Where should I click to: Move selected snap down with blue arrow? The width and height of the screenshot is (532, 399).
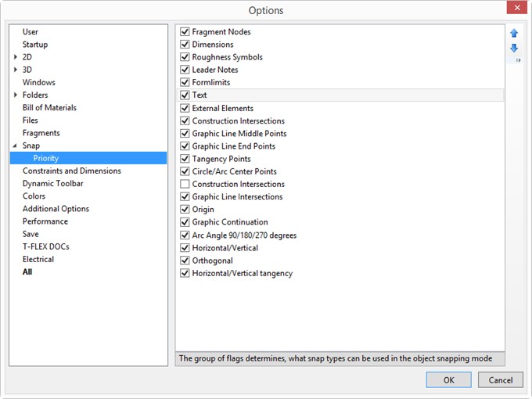point(514,48)
